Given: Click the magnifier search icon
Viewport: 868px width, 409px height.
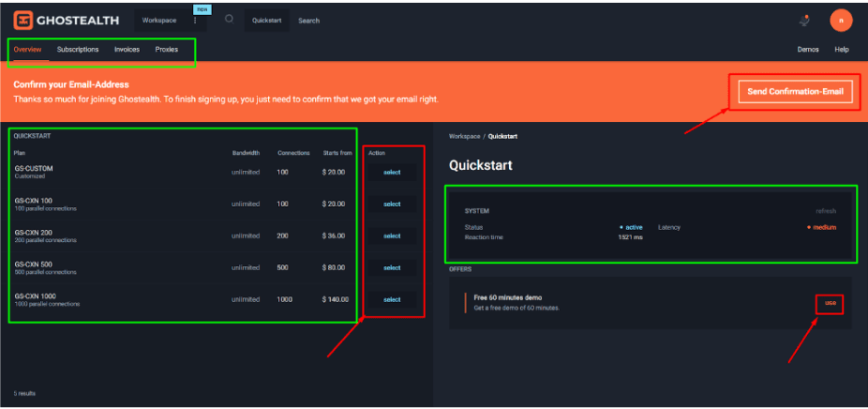Looking at the screenshot, I should (x=229, y=20).
